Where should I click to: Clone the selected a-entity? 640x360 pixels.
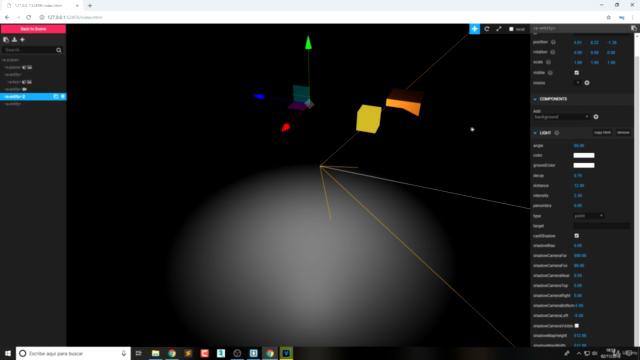tap(56, 97)
